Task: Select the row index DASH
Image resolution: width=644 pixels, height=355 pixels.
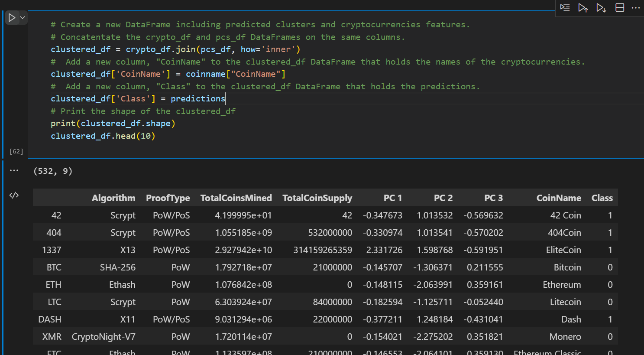Action: tap(50, 319)
